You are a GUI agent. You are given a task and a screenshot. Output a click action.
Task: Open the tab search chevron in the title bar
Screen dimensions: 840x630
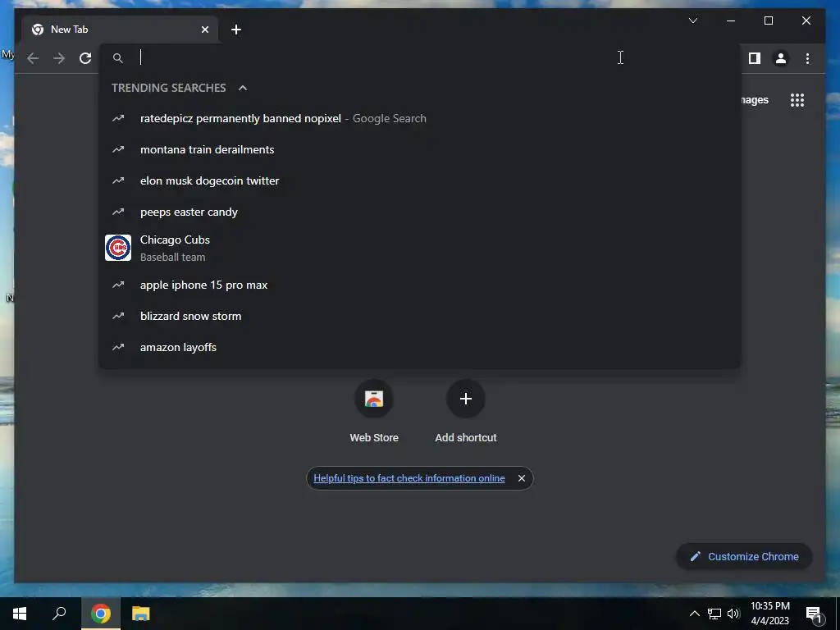692,21
